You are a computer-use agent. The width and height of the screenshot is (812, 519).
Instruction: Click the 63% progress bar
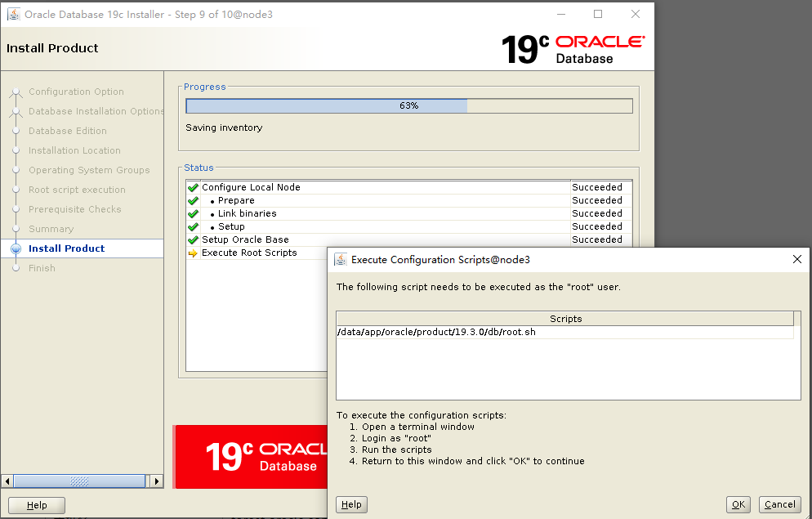pos(409,105)
